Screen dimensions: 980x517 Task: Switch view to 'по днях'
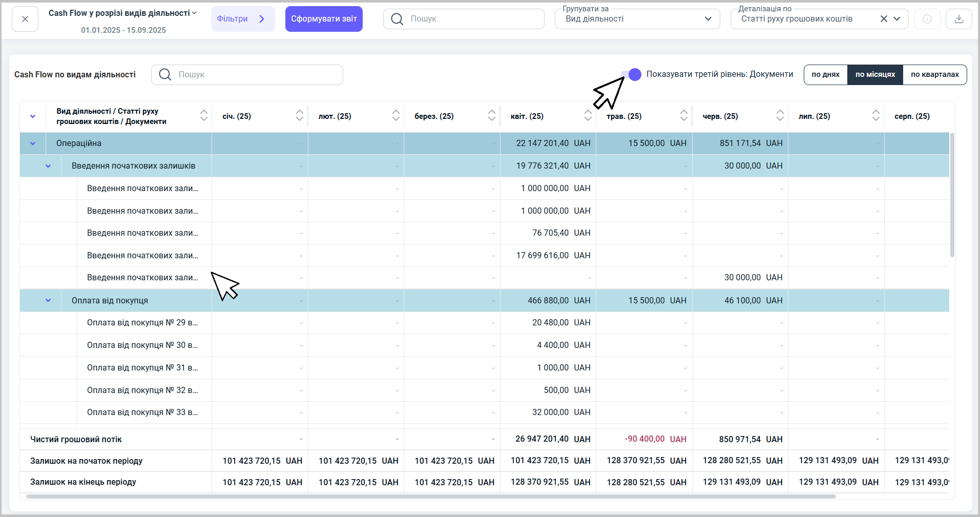click(x=825, y=74)
